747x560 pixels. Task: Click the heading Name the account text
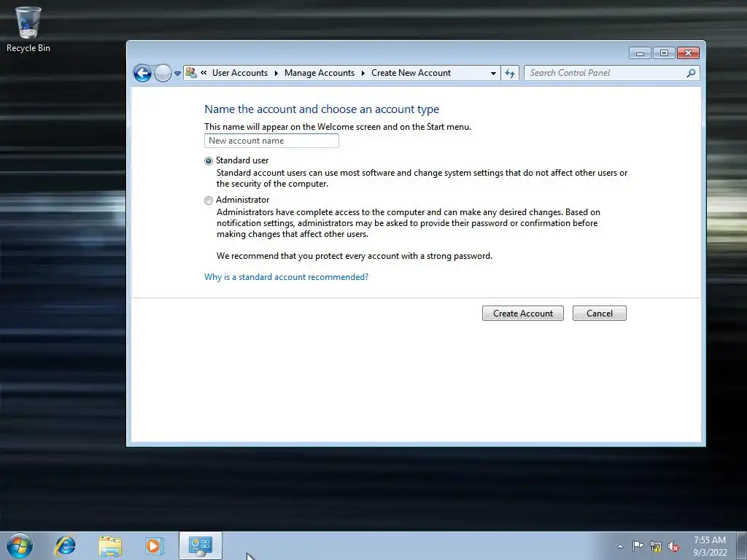pos(322,109)
